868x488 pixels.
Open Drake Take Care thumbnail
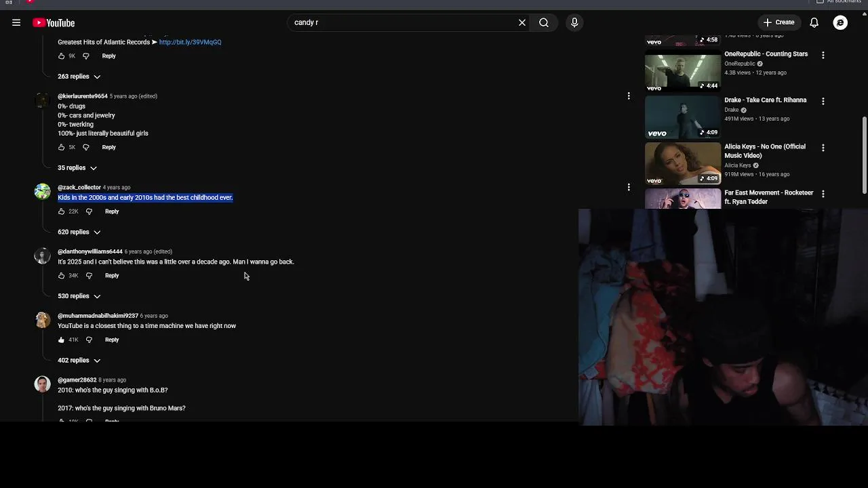tap(683, 117)
